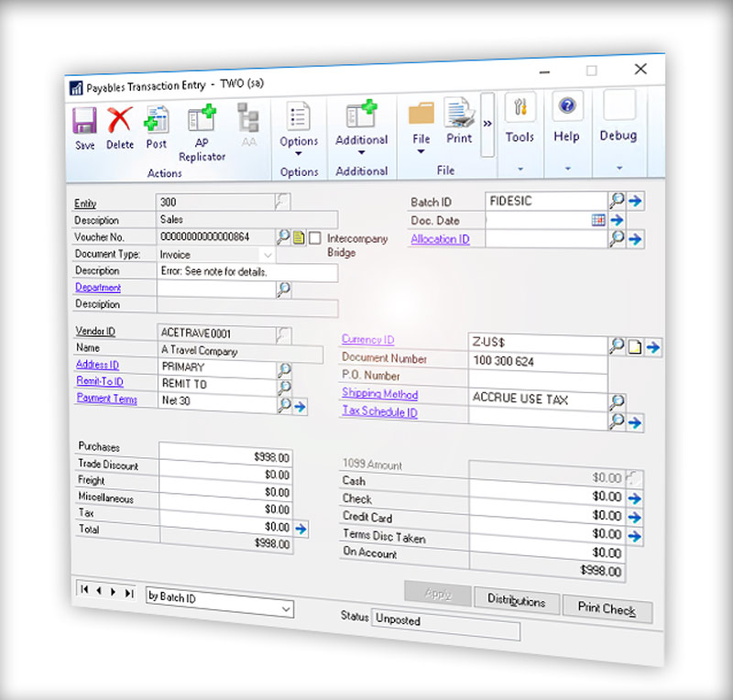Open the voucher note icon
Viewport: 733px width, 700px height.
(x=299, y=237)
